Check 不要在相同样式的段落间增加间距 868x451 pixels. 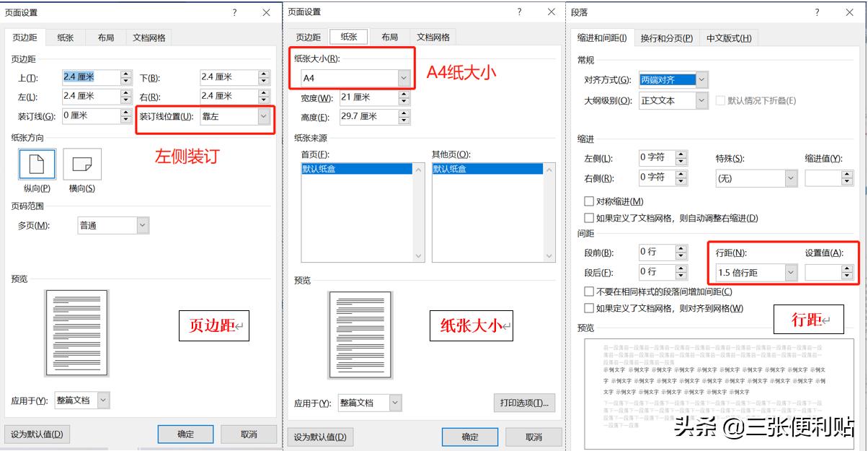coord(588,292)
